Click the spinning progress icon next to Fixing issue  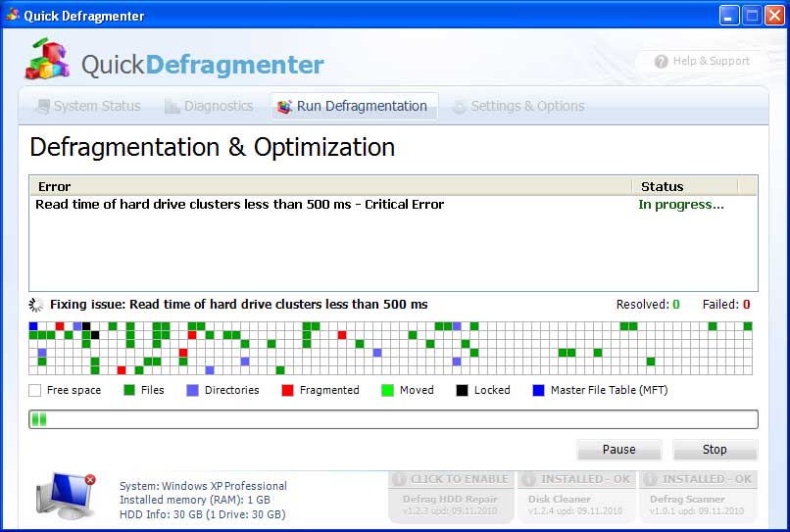point(35,305)
